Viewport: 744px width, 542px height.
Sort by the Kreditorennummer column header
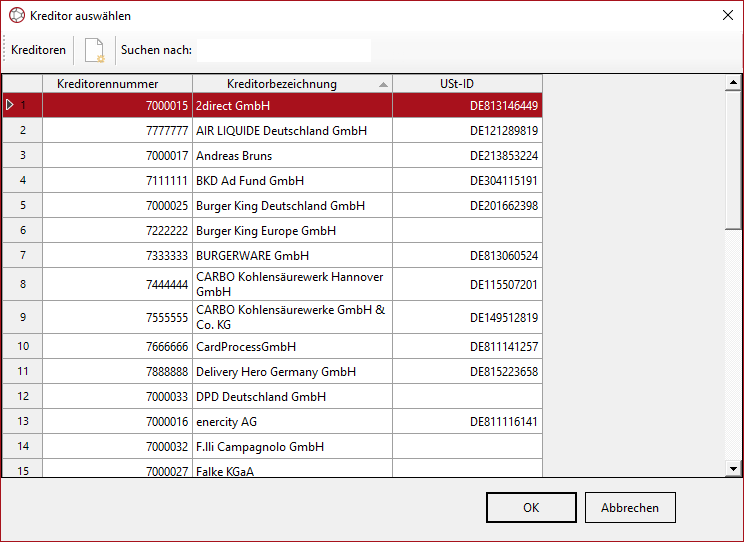[x=117, y=84]
